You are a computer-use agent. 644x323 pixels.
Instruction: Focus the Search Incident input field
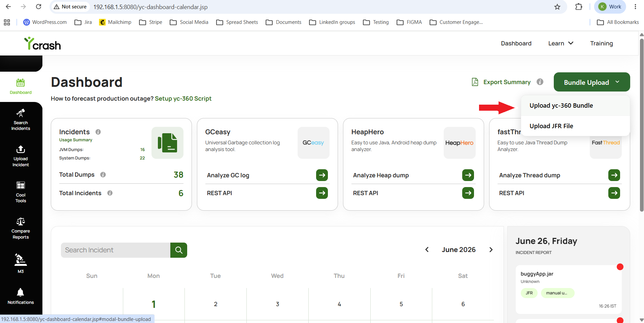coord(115,250)
